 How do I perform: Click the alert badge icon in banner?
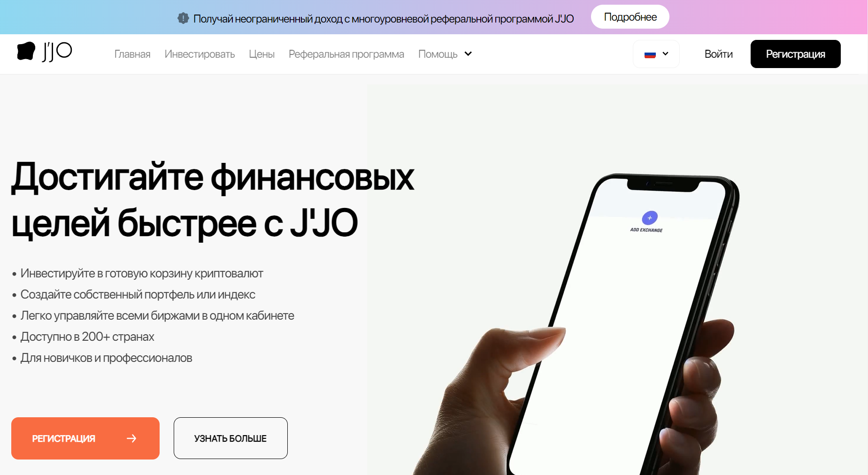(183, 18)
